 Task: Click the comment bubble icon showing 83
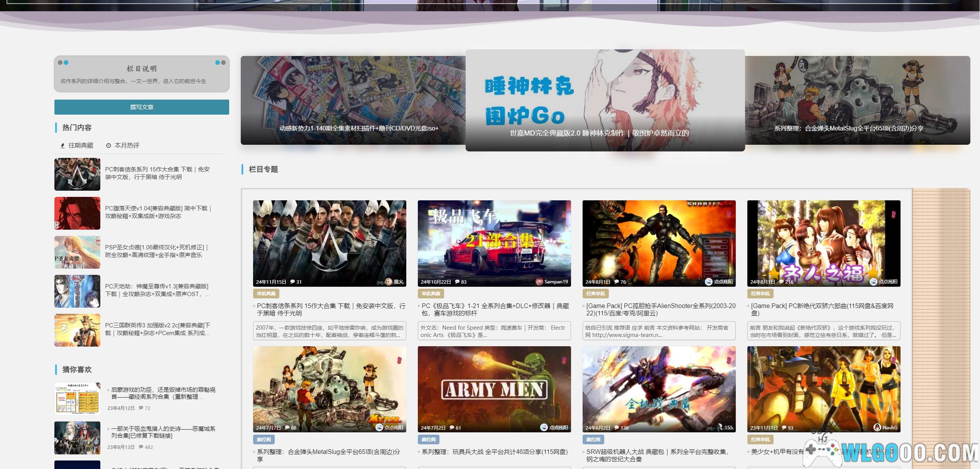coord(457,282)
